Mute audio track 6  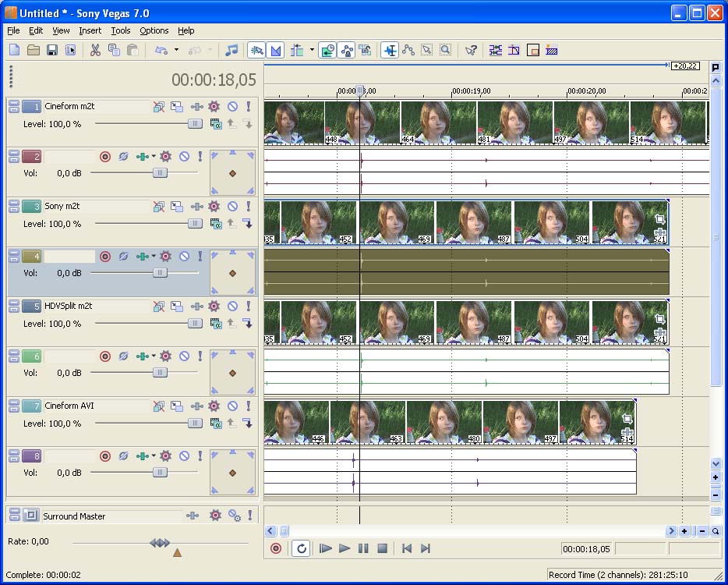184,356
